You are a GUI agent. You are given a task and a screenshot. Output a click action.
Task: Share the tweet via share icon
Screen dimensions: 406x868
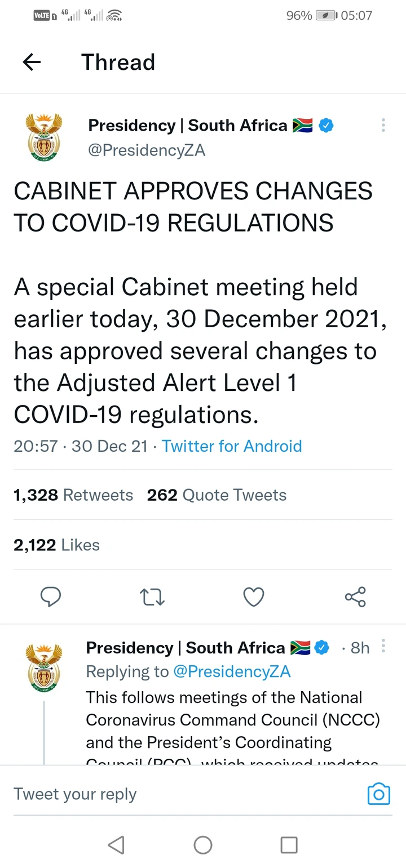click(355, 597)
